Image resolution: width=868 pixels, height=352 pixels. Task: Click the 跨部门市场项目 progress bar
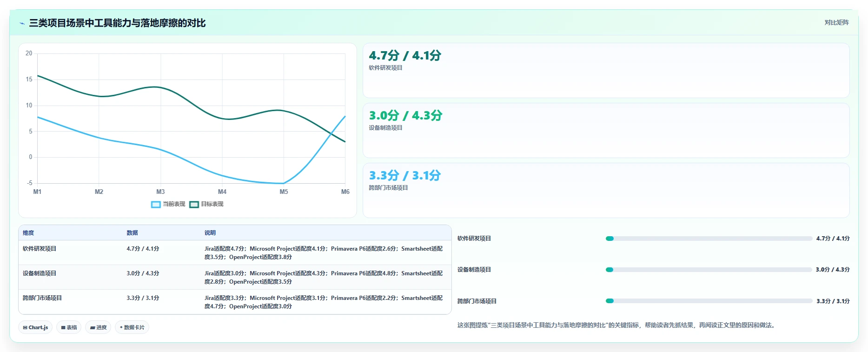(709, 301)
